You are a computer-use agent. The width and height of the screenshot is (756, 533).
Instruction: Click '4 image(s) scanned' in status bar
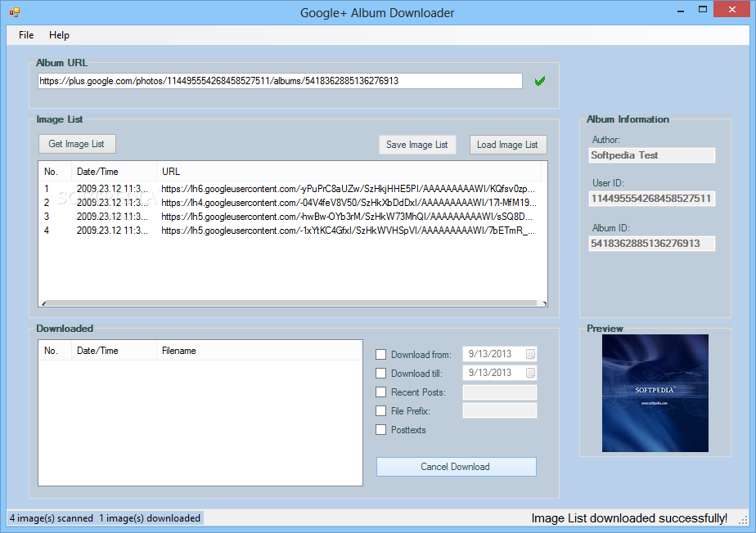(51, 518)
